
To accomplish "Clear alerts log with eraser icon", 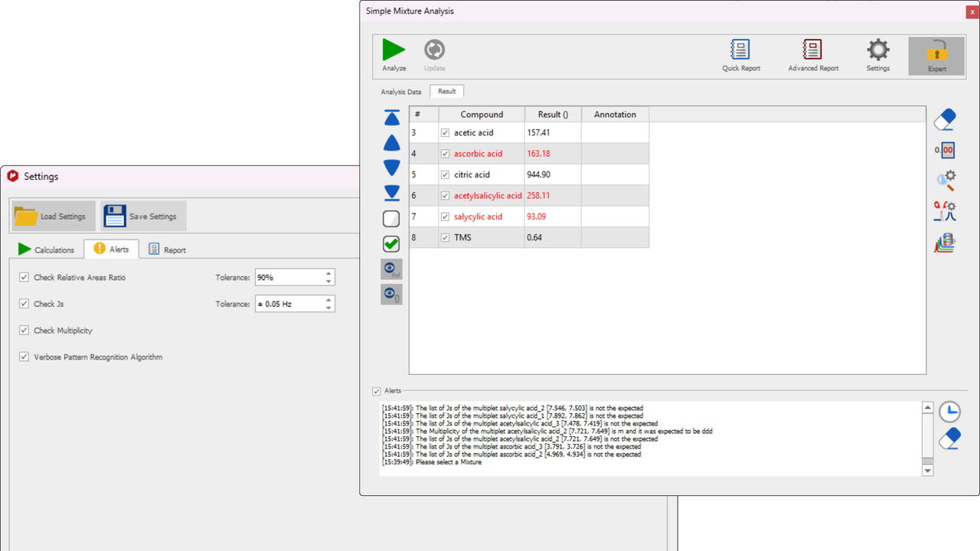I will coord(949,439).
